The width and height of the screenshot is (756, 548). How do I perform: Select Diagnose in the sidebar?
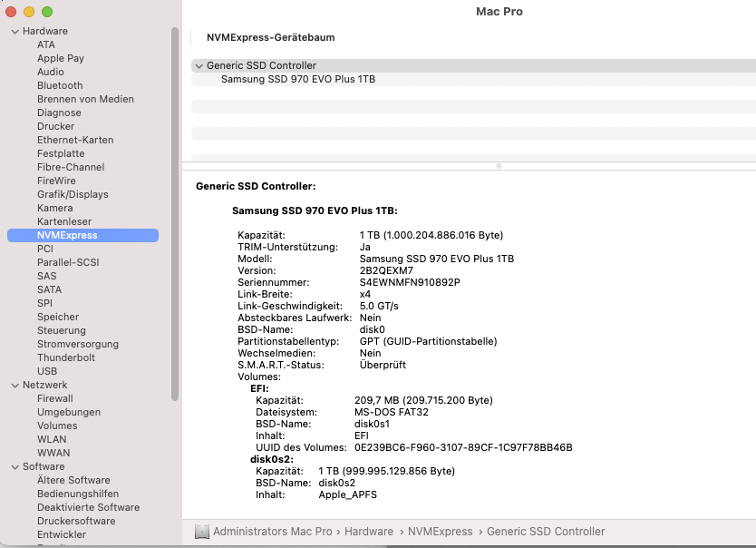[x=59, y=113]
